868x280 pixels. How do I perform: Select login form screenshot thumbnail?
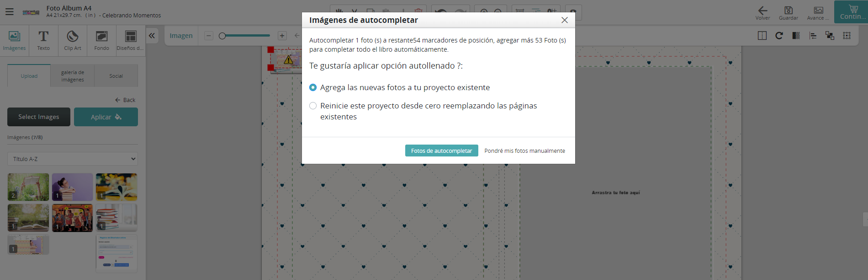click(116, 253)
